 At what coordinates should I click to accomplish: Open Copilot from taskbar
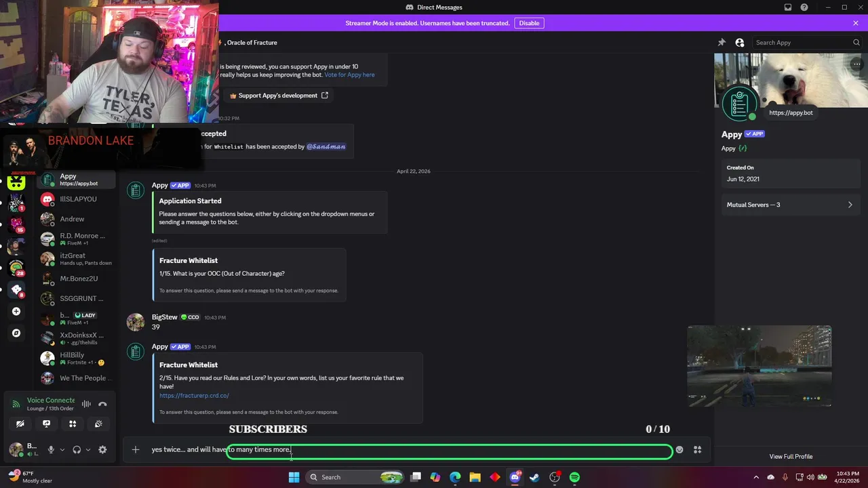tap(435, 477)
